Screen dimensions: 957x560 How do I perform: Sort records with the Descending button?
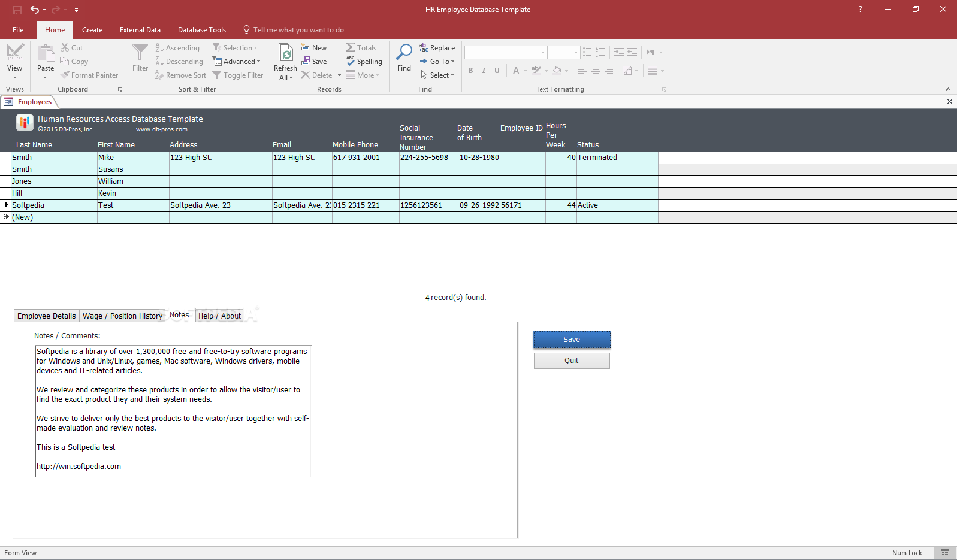[x=179, y=62]
